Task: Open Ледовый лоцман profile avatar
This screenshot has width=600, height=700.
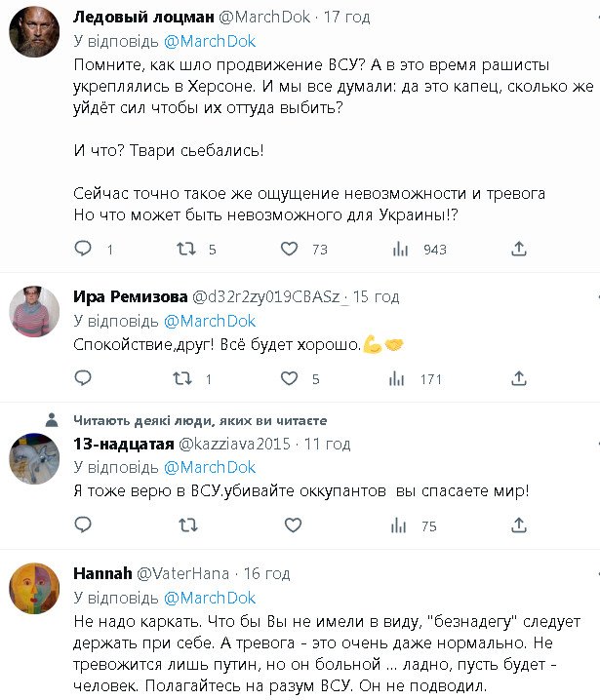Action: 35,35
